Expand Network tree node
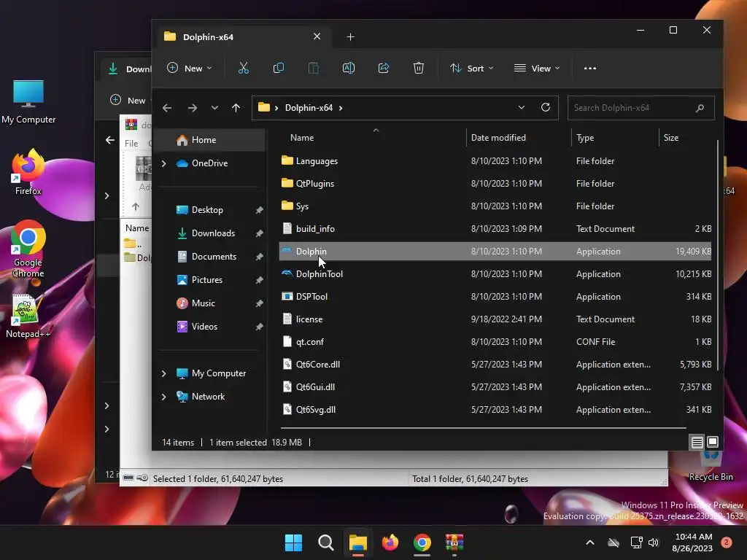This screenshot has width=747, height=560. 164,397
